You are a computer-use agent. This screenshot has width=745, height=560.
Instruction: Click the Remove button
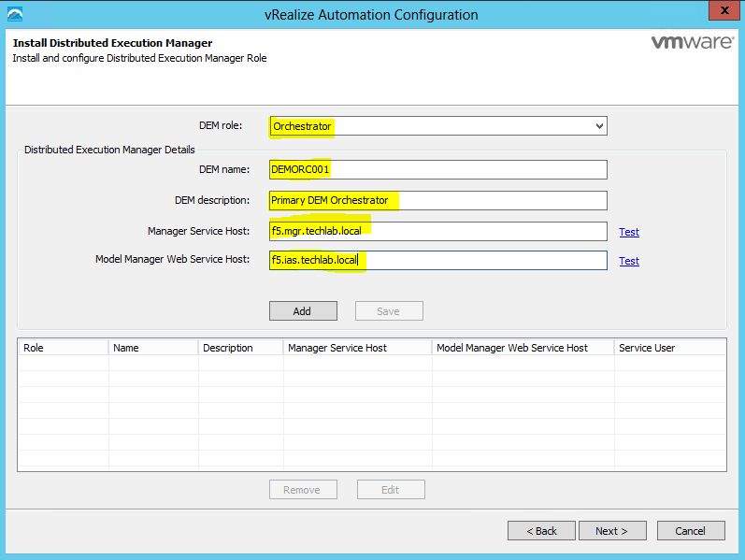point(303,490)
